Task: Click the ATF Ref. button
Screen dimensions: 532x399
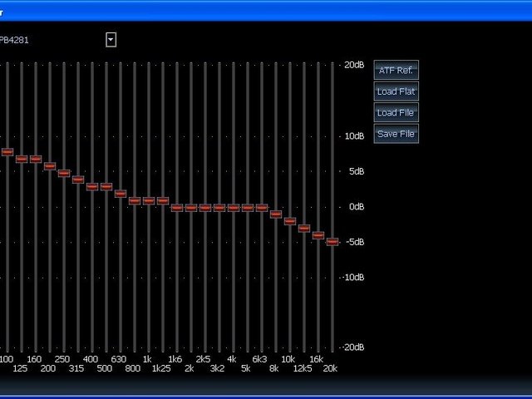Action: (x=396, y=71)
